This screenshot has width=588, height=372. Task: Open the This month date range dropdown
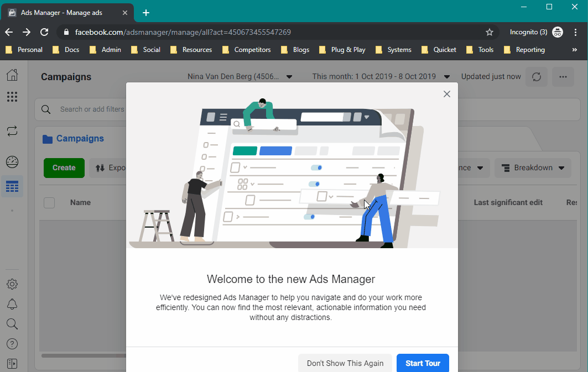(x=381, y=76)
